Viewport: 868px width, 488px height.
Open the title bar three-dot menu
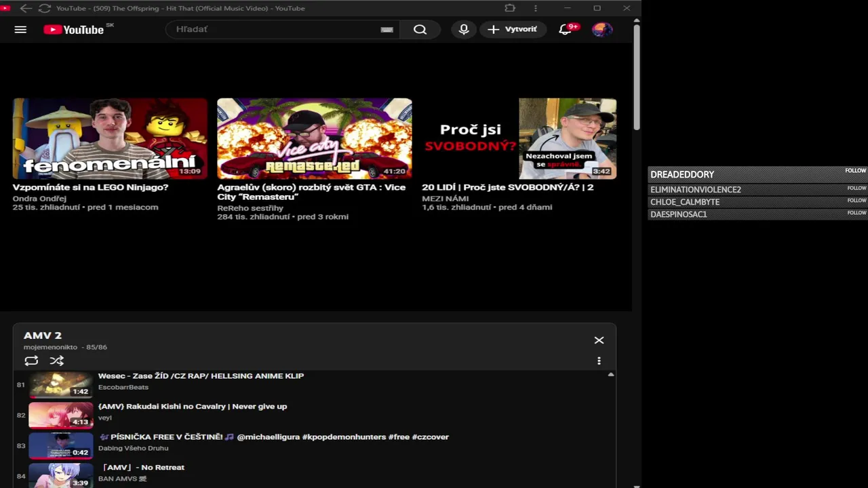pyautogui.click(x=536, y=8)
